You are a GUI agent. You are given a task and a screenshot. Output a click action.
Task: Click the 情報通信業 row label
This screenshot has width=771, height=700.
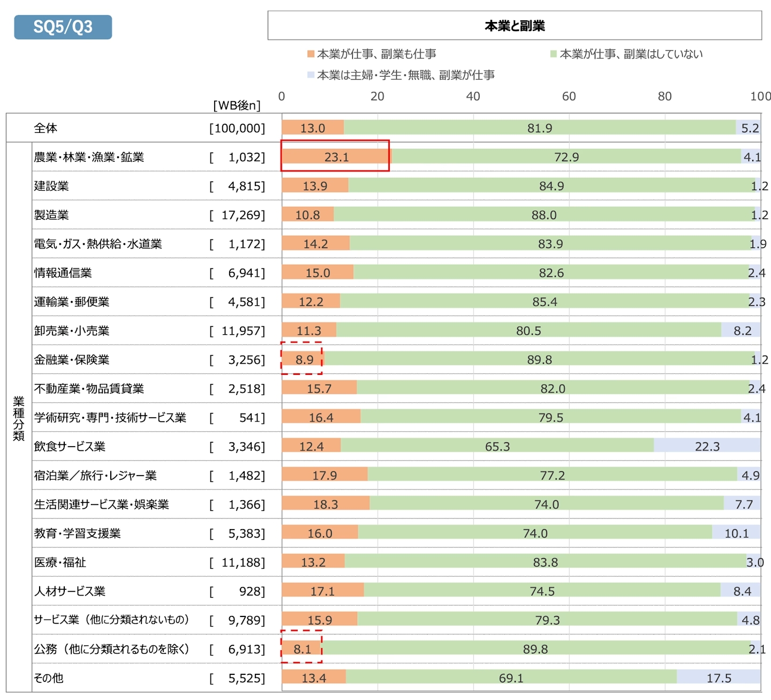coord(63,273)
